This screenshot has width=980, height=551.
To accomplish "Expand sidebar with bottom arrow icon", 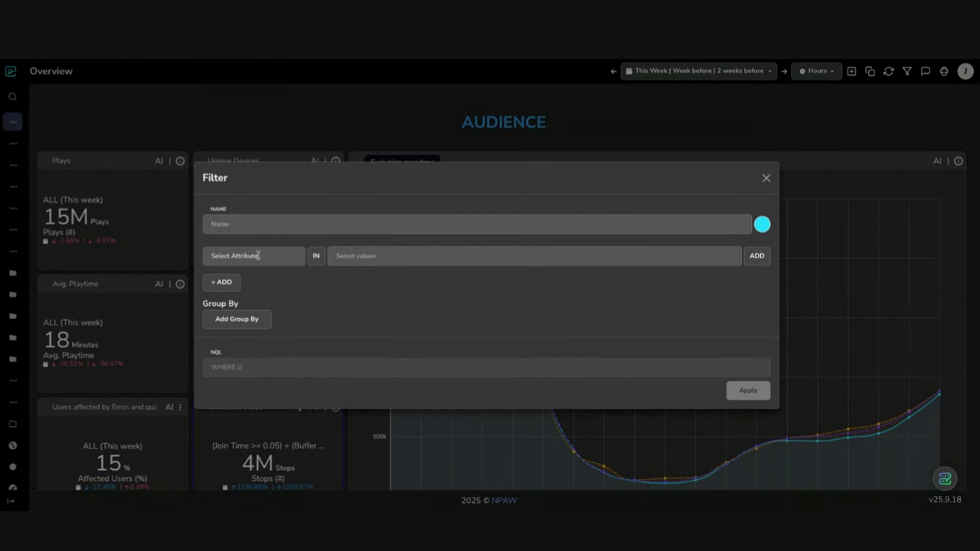I will 11,501.
